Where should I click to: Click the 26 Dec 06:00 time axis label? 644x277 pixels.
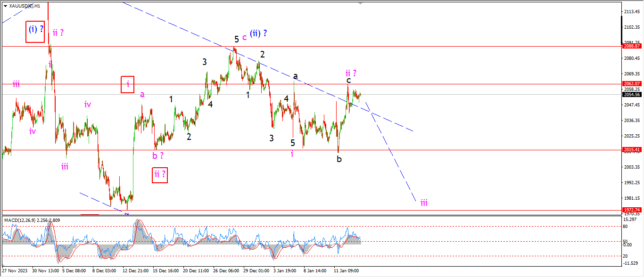tap(227, 271)
